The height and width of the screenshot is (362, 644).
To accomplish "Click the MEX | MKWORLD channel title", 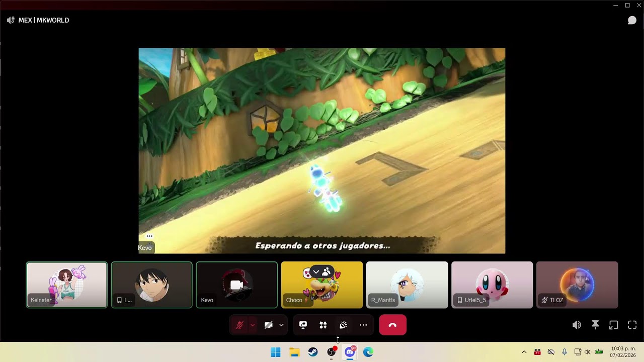I will [44, 20].
